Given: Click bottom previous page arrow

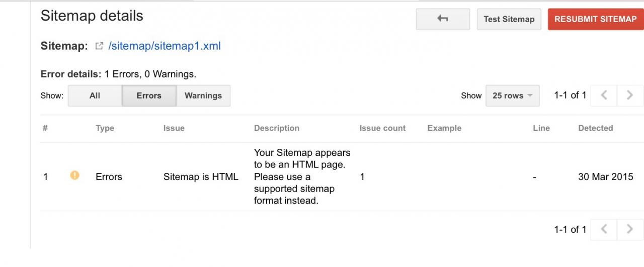Looking at the screenshot, I should pyautogui.click(x=604, y=229).
